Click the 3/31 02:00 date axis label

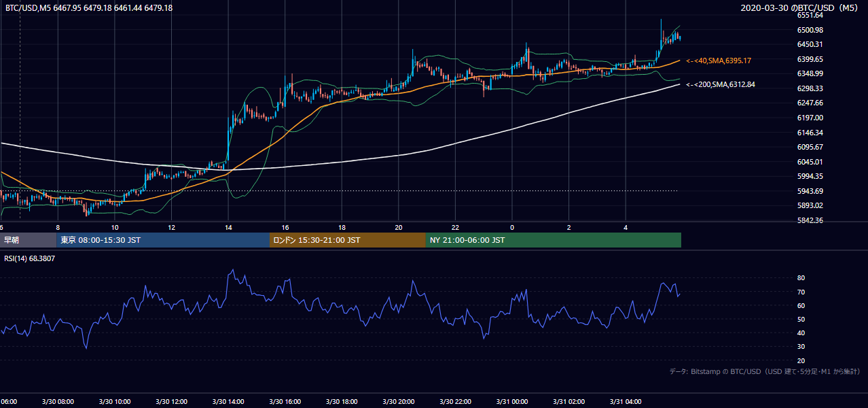569,402
